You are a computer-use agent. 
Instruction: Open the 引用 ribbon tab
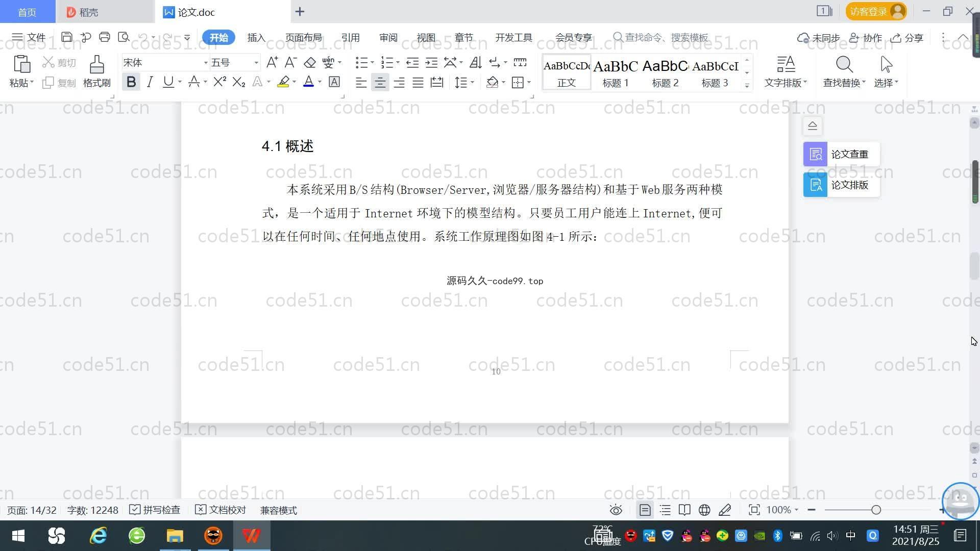[350, 37]
